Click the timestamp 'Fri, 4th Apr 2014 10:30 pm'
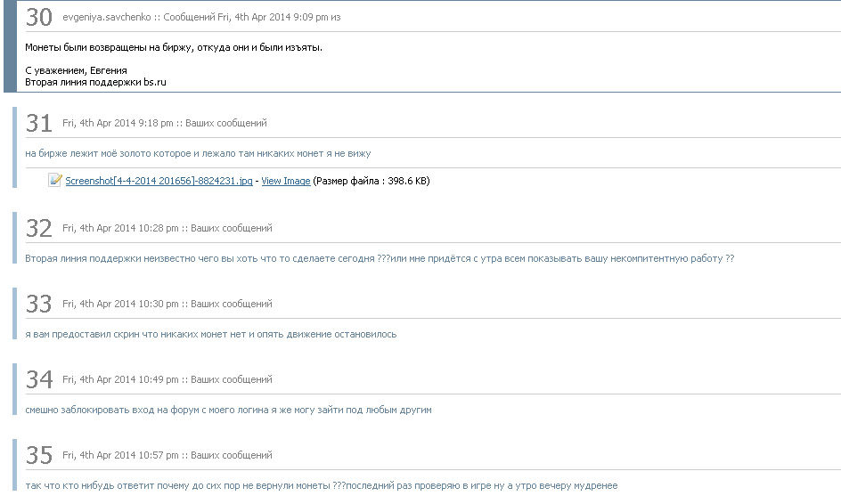Screen dimensions: 841x504 [x=120, y=304]
